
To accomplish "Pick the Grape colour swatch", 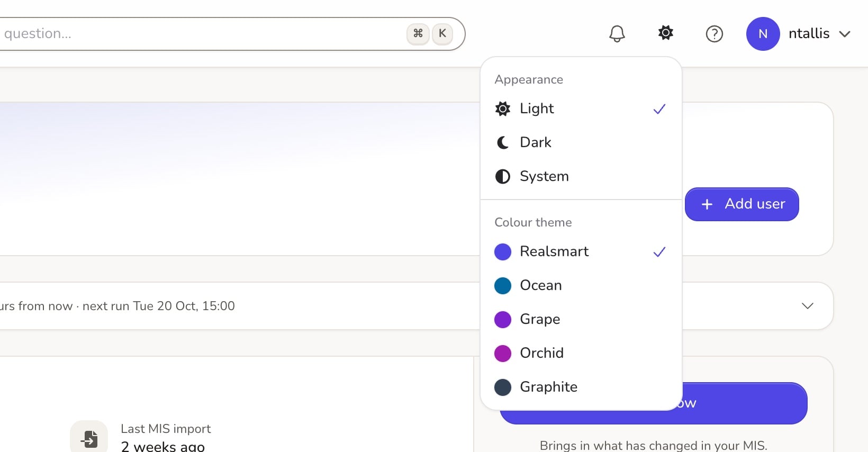I will coord(503,319).
